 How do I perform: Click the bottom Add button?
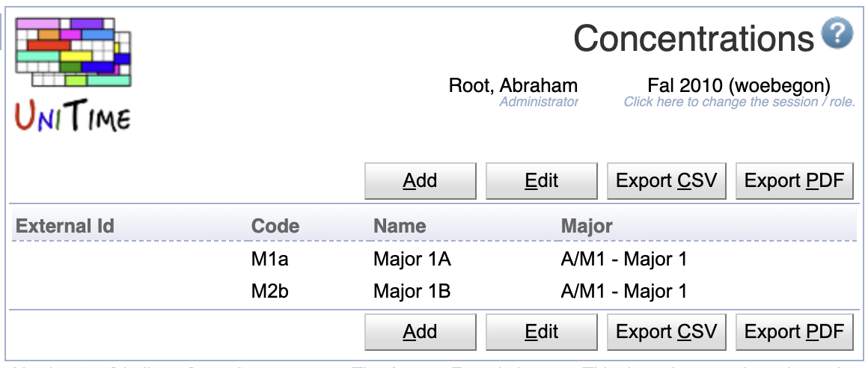coord(421,332)
